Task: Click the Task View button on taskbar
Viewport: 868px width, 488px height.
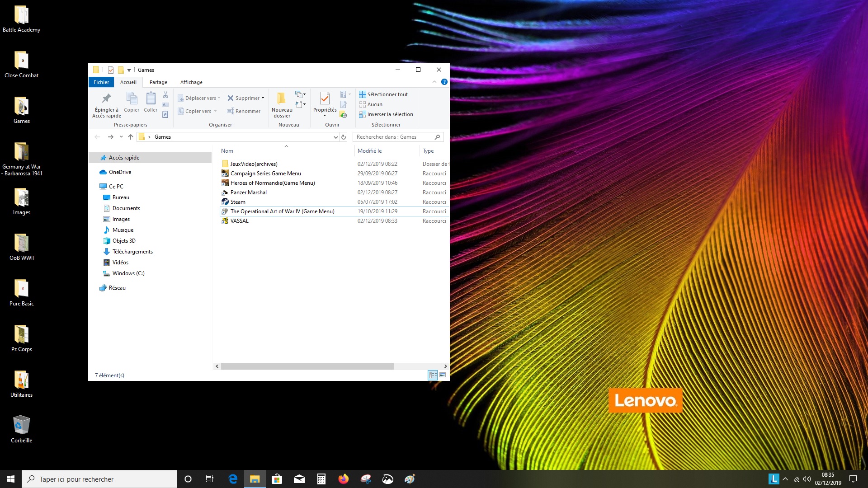Action: click(x=210, y=479)
